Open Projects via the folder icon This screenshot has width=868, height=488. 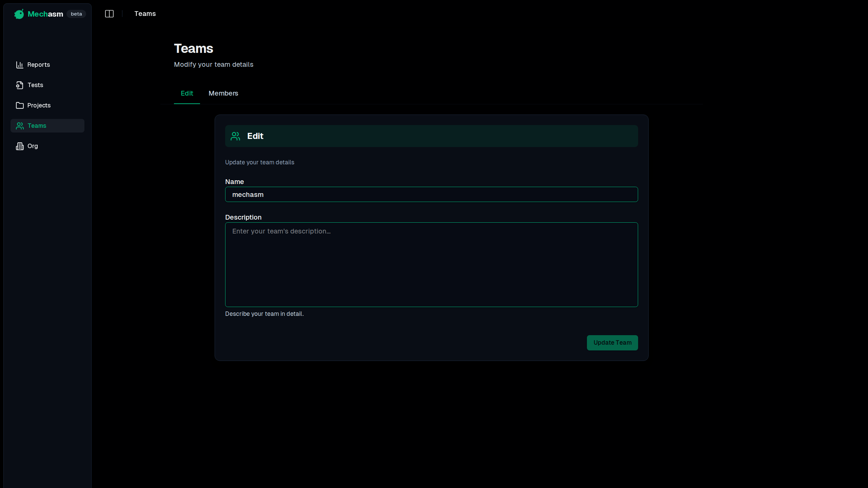pyautogui.click(x=20, y=105)
